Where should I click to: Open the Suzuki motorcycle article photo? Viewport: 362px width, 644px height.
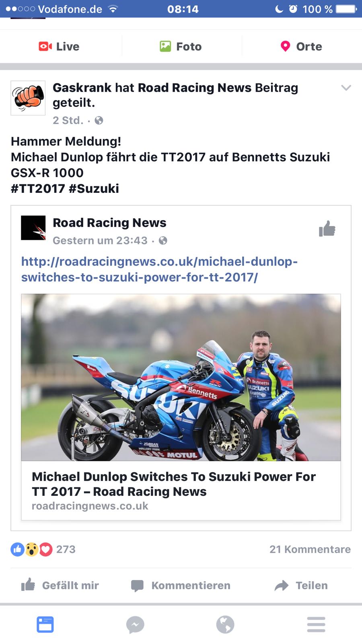(181, 377)
